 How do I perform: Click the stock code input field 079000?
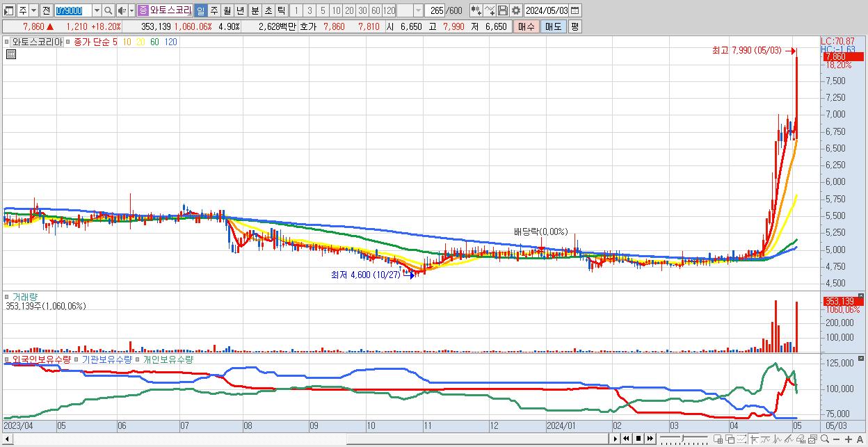click(74, 10)
